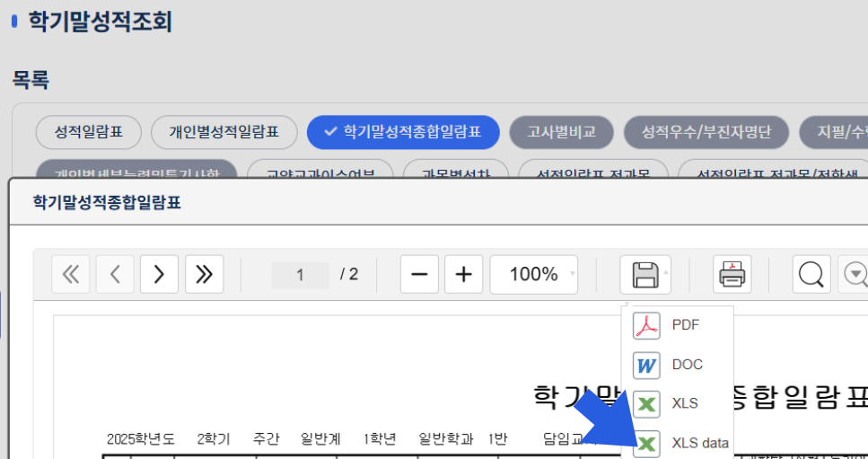
Task: Click the '/ 2' total pages text
Action: point(349,275)
